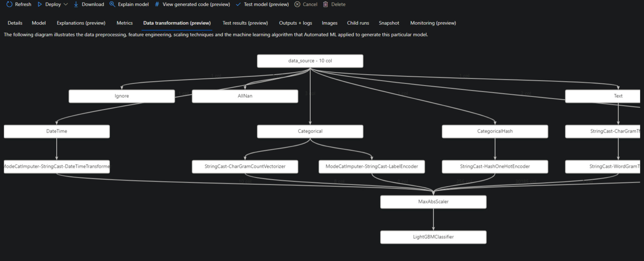
Task: Click the data_source - 10 col node
Action: tap(310, 61)
